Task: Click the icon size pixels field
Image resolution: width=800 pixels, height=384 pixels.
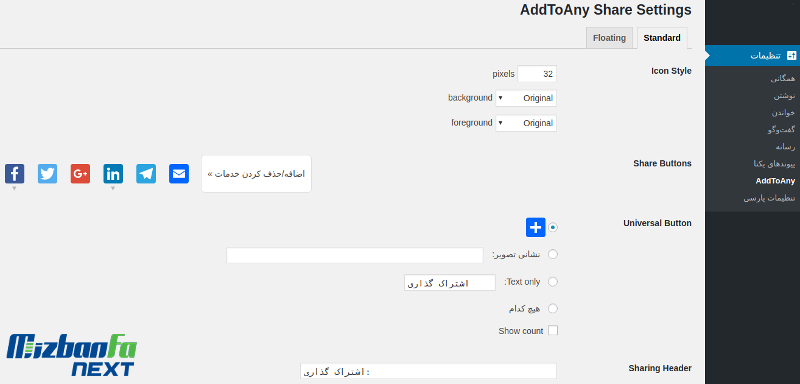Action: point(537,74)
